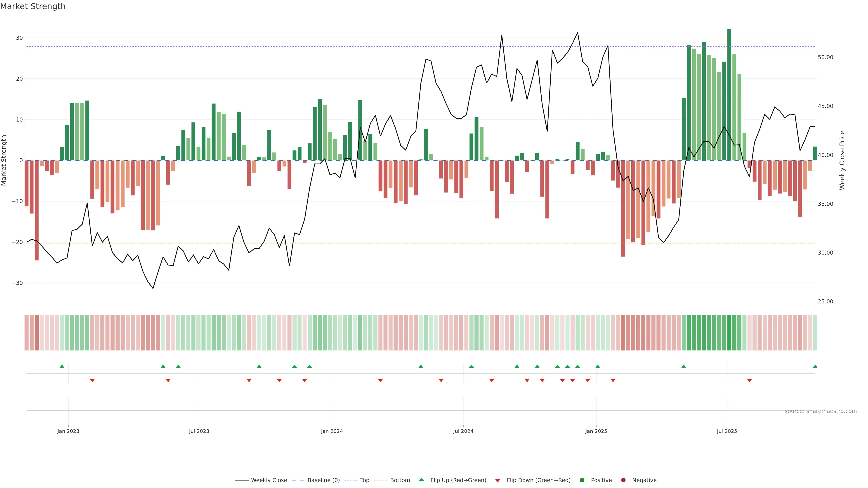Toggle Top threshold legend entry
Image resolution: width=868 pixels, height=488 pixels.
[364, 480]
